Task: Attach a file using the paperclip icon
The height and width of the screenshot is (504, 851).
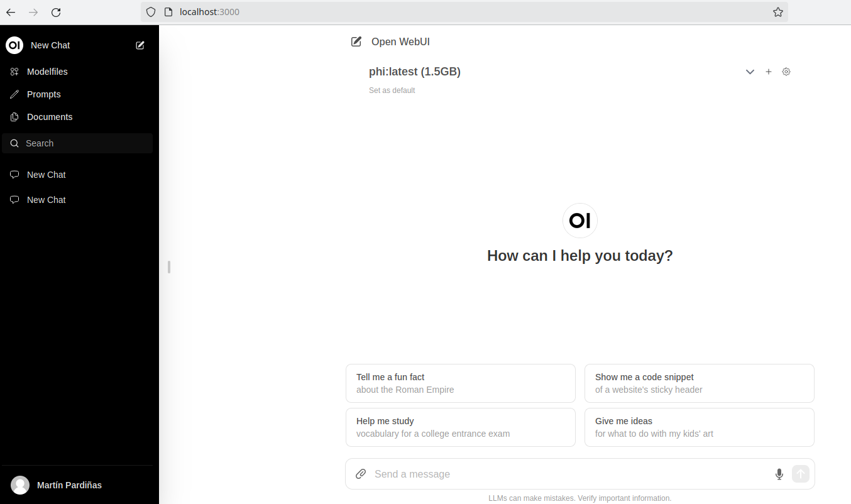Action: point(361,474)
